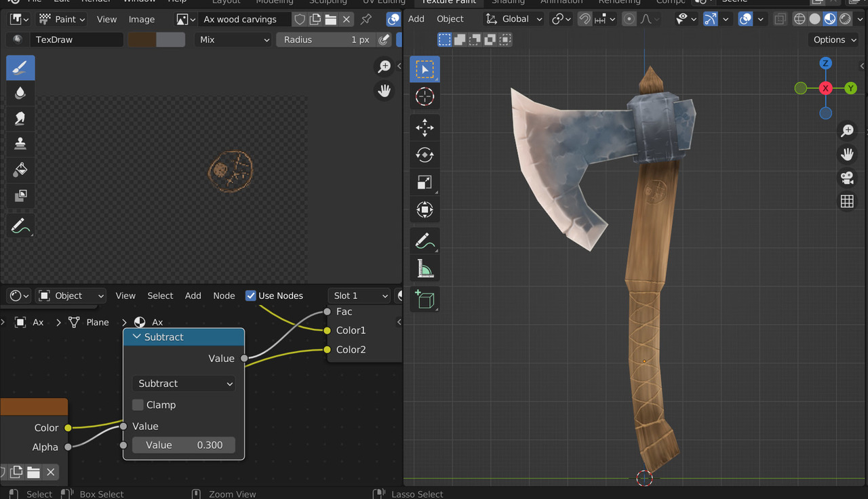The width and height of the screenshot is (868, 499).
Task: Select the Move tool in the 3D viewport
Action: (x=425, y=127)
